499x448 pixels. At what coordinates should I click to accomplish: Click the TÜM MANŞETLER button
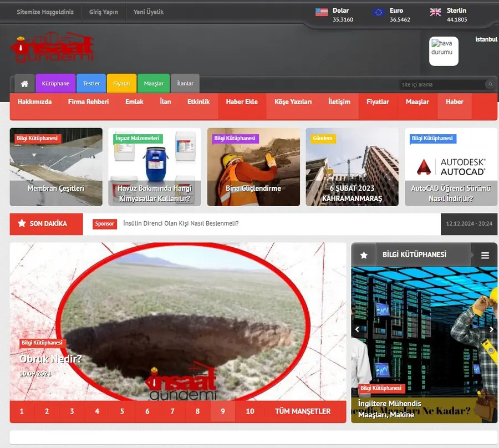click(x=303, y=411)
